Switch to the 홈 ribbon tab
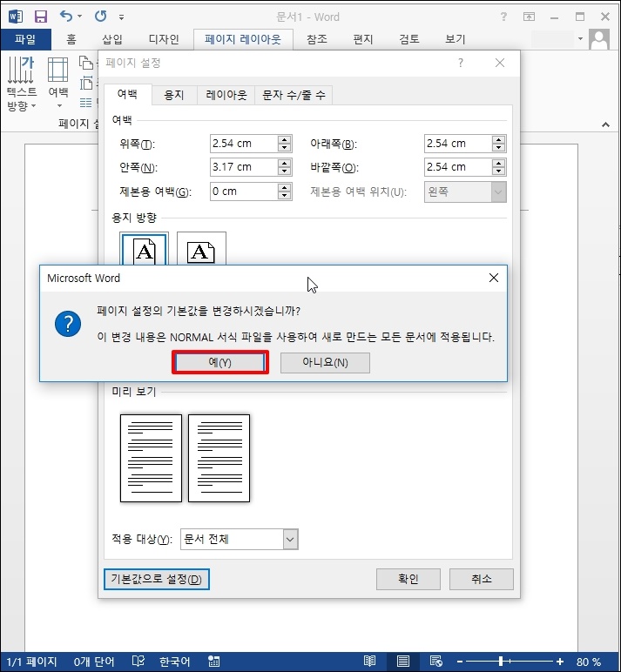 pos(71,39)
